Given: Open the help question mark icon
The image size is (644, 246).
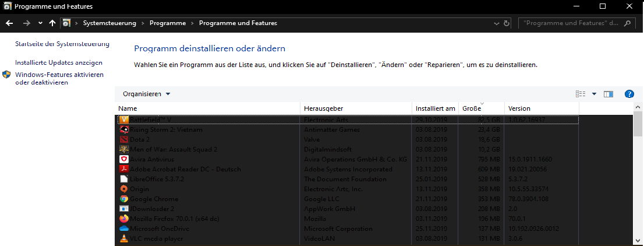Looking at the screenshot, I should tap(629, 94).
